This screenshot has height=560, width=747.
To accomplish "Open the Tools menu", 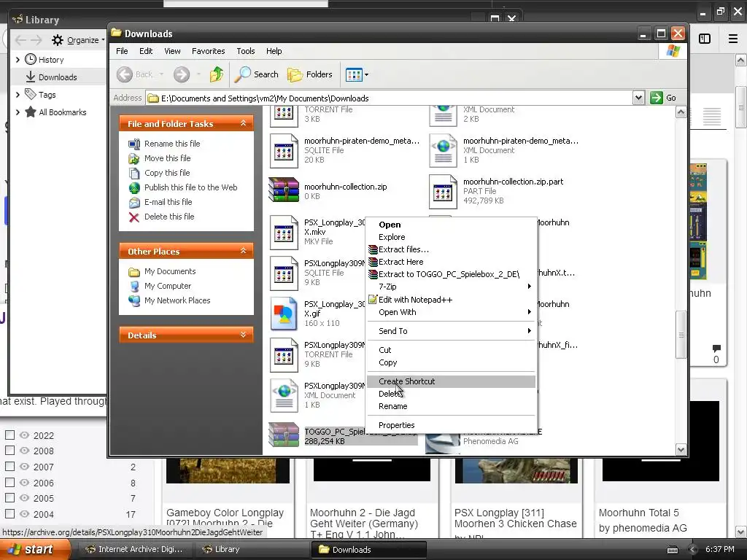I will [245, 51].
